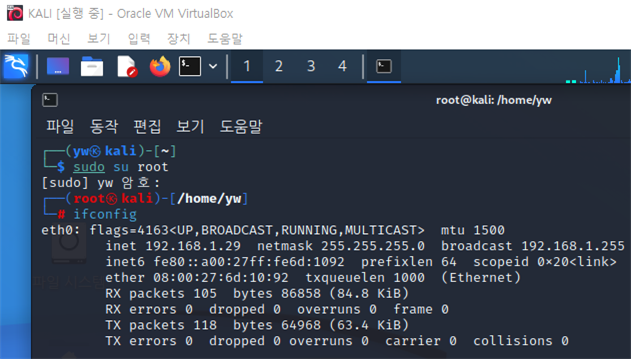This screenshot has width=631, height=363.
Task: Launch the text editor panel icon
Action: tap(127, 66)
